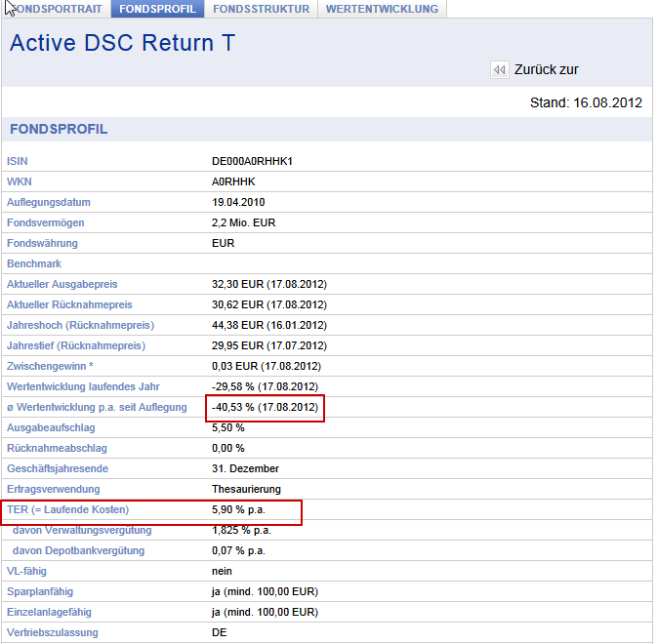
Task: Click the Active DSC Return T heading
Action: [x=122, y=43]
